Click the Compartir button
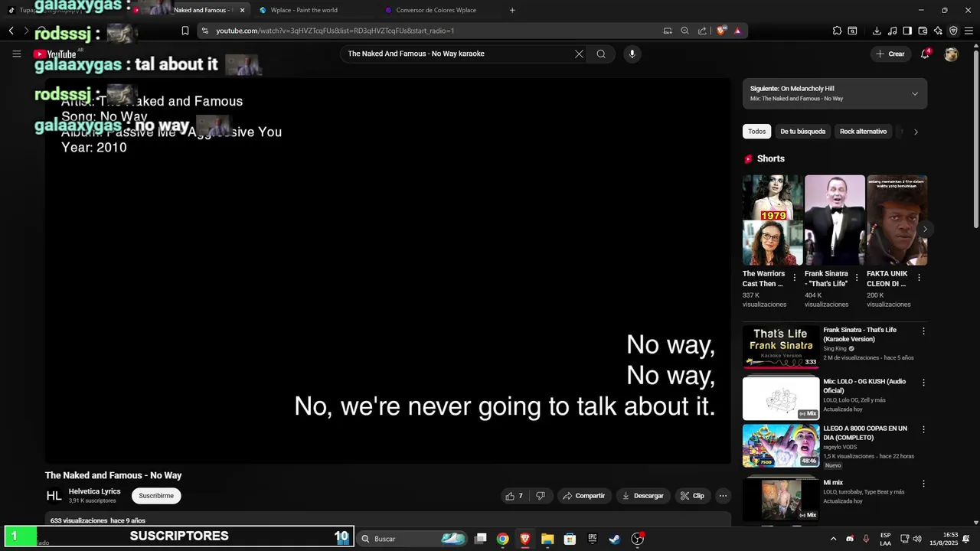Image resolution: width=980 pixels, height=551 pixels. coord(584,496)
